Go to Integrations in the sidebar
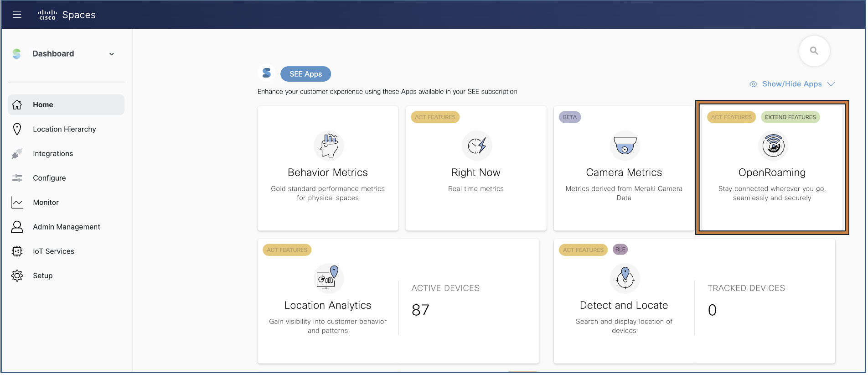The height and width of the screenshot is (375, 868). click(x=53, y=154)
